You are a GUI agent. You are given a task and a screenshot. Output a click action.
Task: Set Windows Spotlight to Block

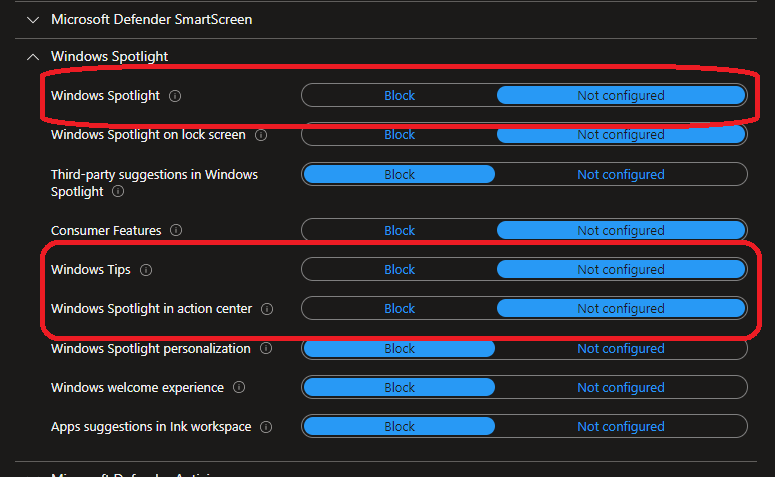(399, 96)
